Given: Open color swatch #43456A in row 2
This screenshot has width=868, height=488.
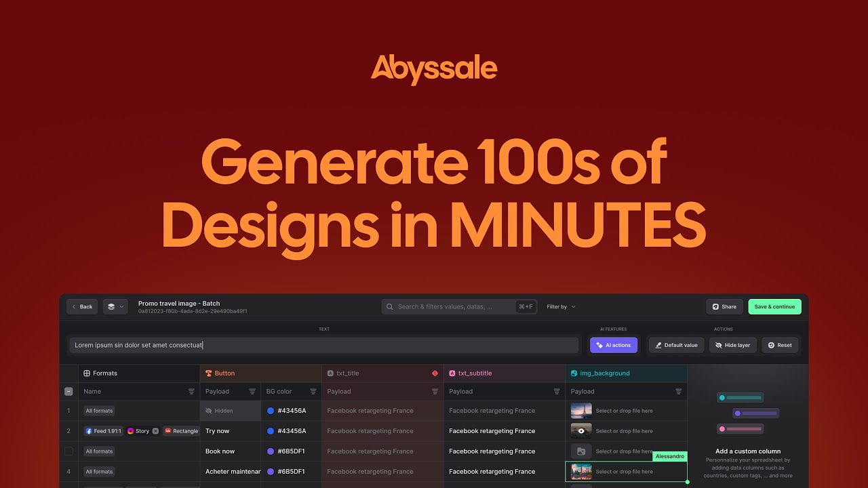Looking at the screenshot, I should (x=271, y=431).
